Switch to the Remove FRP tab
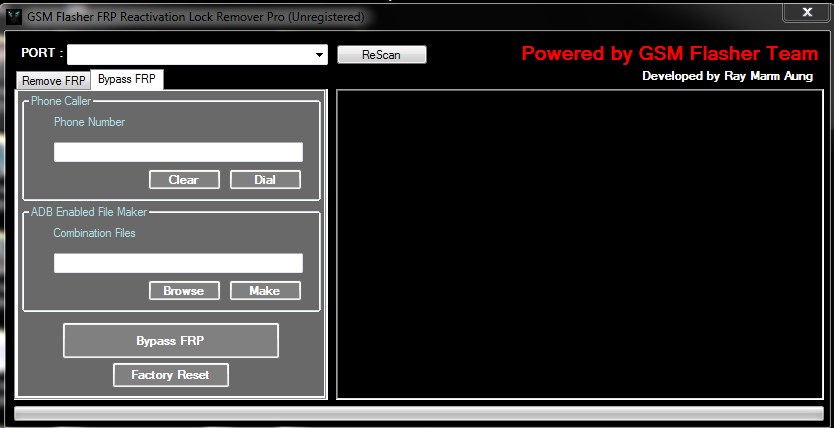 (x=53, y=81)
